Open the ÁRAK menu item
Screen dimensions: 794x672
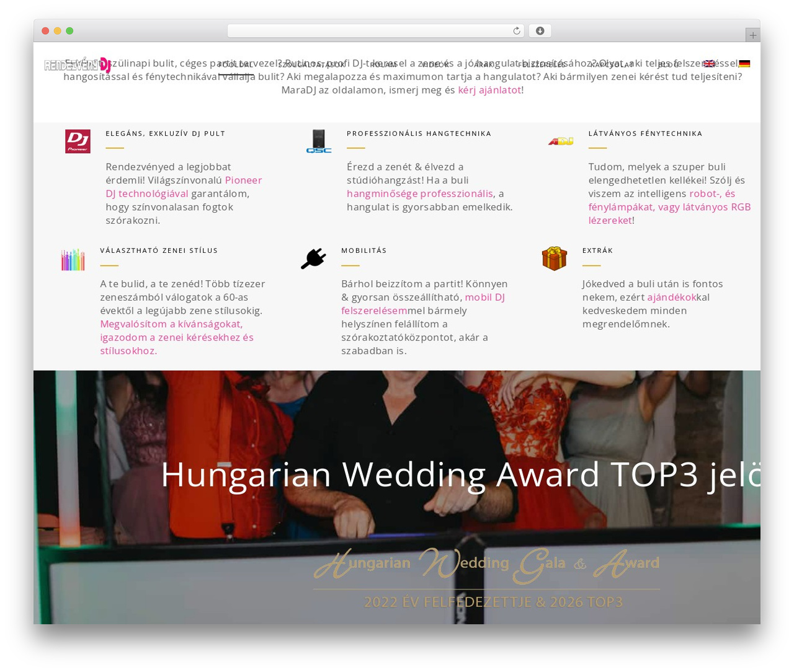(484, 64)
